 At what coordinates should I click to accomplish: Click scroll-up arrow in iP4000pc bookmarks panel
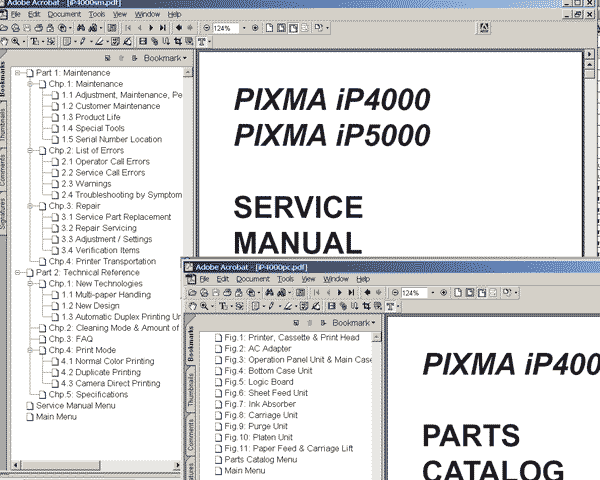(x=376, y=337)
